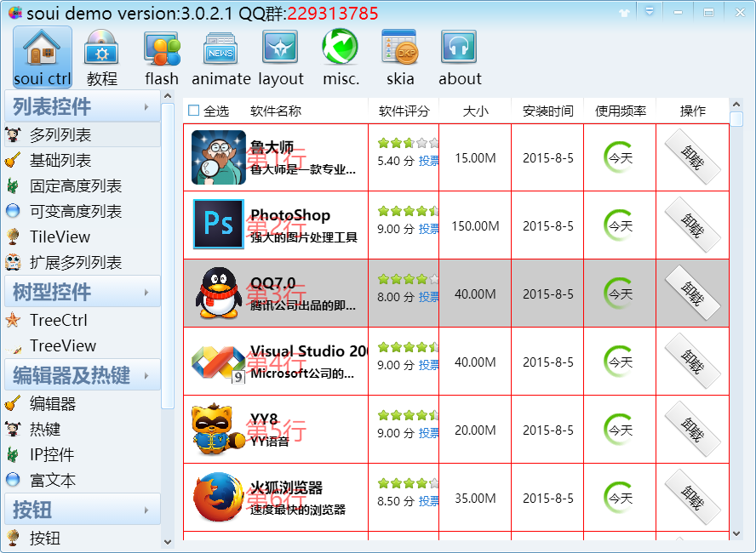Click the PhotoShop Ps icon
Image resolution: width=756 pixels, height=553 pixels.
[x=219, y=224]
